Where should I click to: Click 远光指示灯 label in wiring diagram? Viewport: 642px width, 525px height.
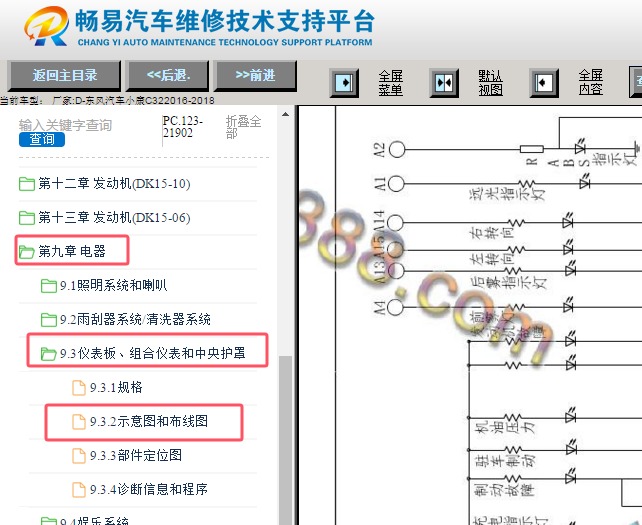pos(508,193)
